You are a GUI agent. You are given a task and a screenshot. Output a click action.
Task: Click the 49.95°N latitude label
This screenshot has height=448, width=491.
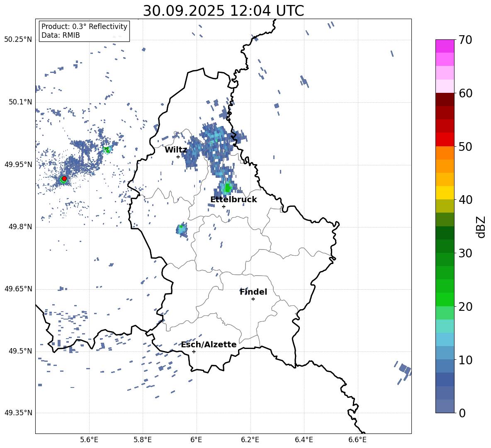coord(18,165)
